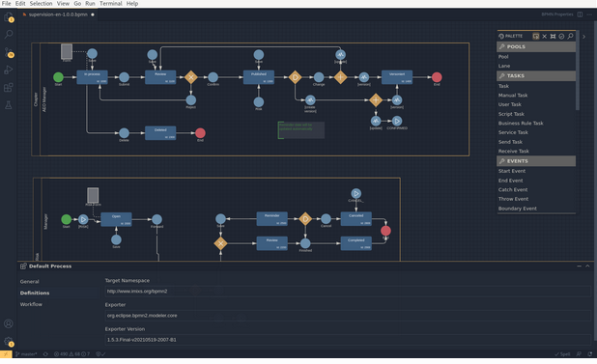Click the synchronize changes status icon
Viewport: 597px width, 364px height.
pyautogui.click(x=45, y=354)
